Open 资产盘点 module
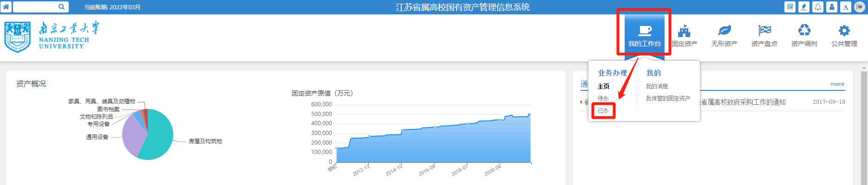Image resolution: width=868 pixels, height=185 pixels. (x=764, y=36)
